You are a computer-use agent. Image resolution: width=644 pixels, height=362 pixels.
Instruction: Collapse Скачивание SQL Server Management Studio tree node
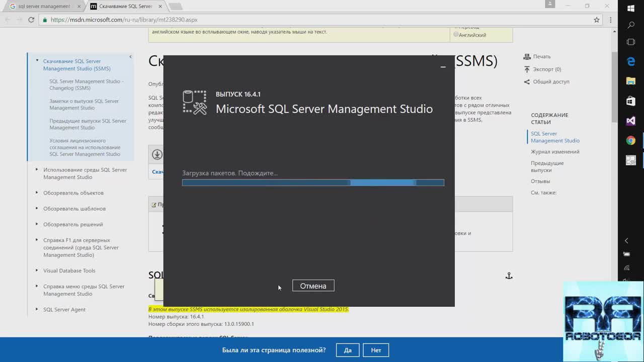[37, 61]
